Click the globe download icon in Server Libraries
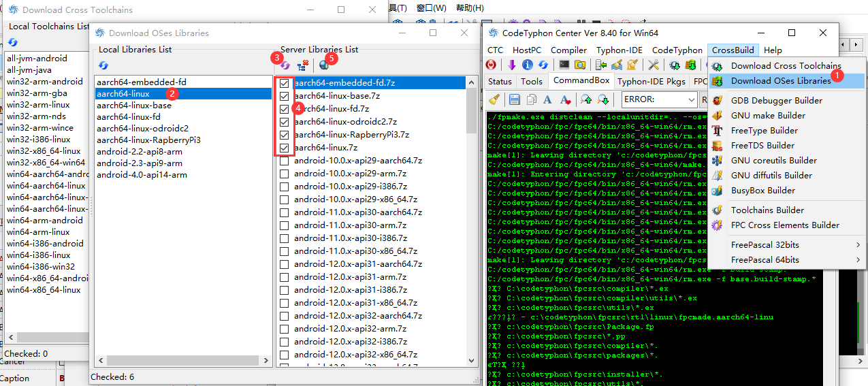The height and width of the screenshot is (386, 868). (323, 65)
